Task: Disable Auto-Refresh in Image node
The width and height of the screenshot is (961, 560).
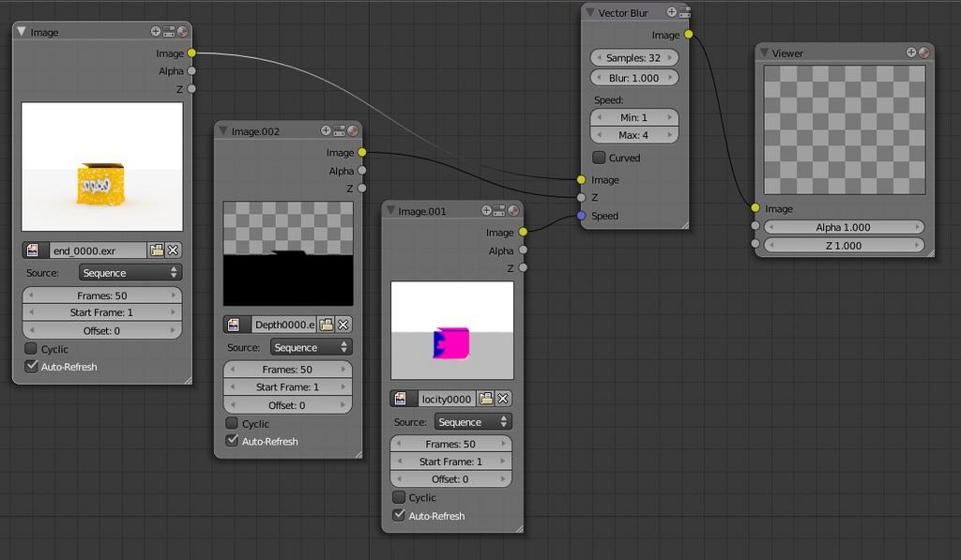Action: pos(31,367)
